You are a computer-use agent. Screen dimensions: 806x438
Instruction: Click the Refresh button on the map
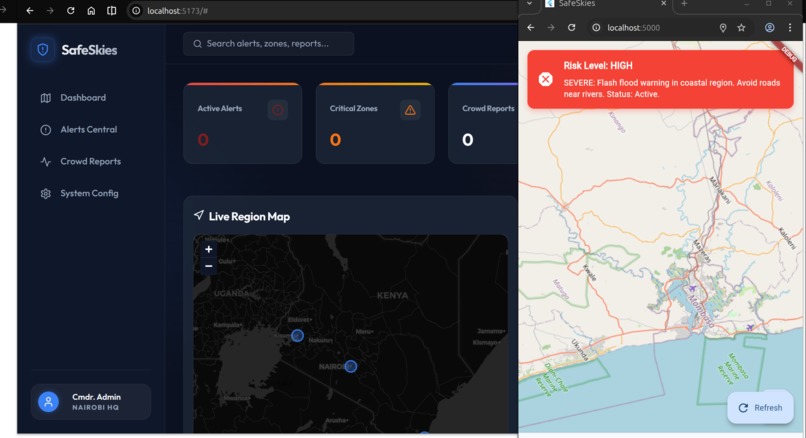click(x=760, y=408)
